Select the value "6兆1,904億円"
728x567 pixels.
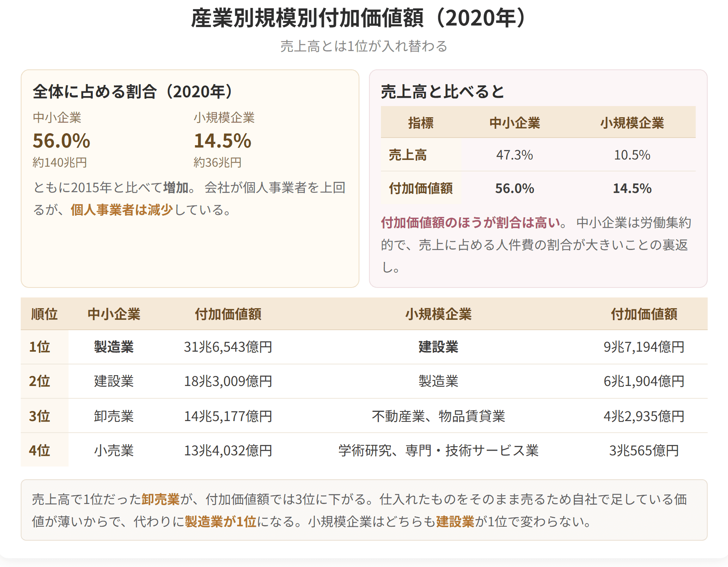644,381
